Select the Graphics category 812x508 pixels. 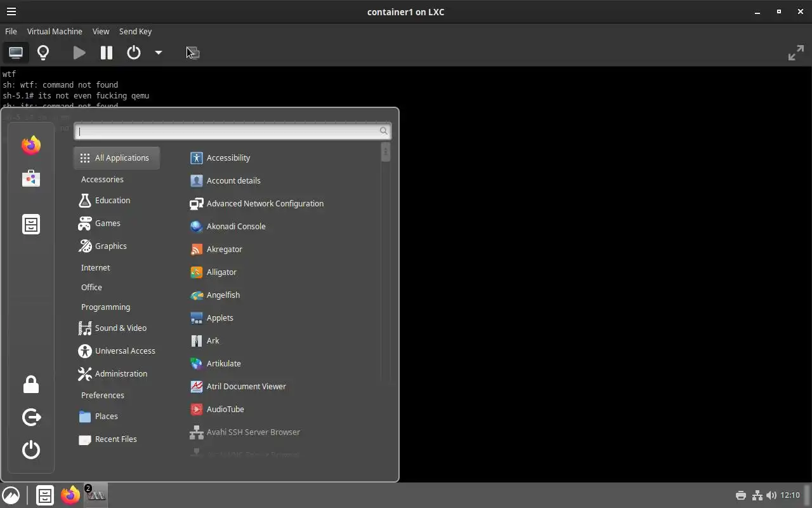tap(103, 246)
